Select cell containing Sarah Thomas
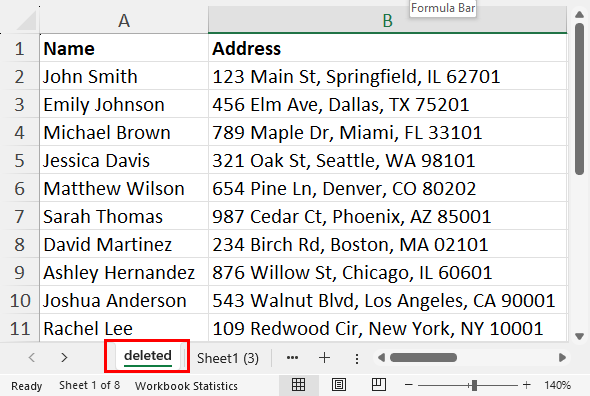Viewport: 590px width, 396px height. click(124, 216)
